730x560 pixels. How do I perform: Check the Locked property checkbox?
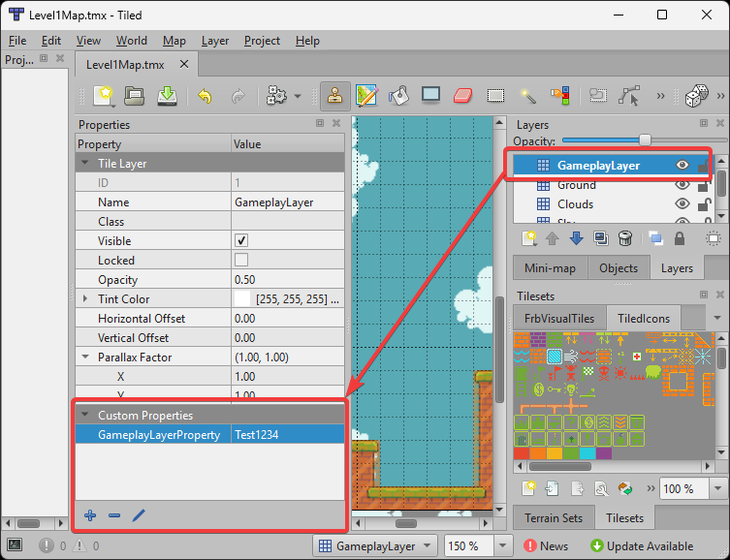(241, 261)
